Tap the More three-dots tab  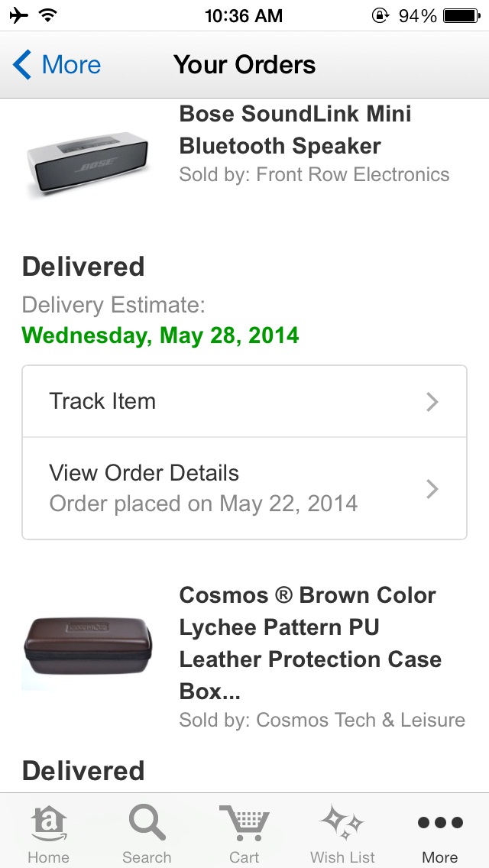(440, 824)
